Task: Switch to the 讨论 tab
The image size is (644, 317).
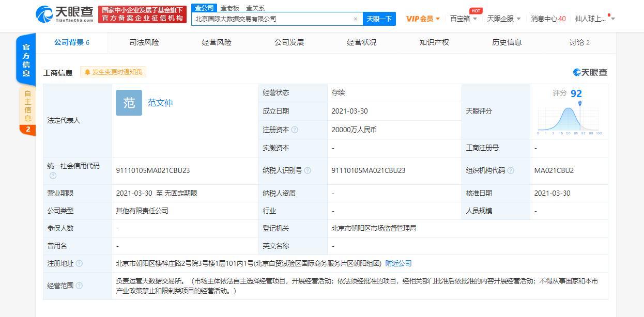Action: point(579,42)
